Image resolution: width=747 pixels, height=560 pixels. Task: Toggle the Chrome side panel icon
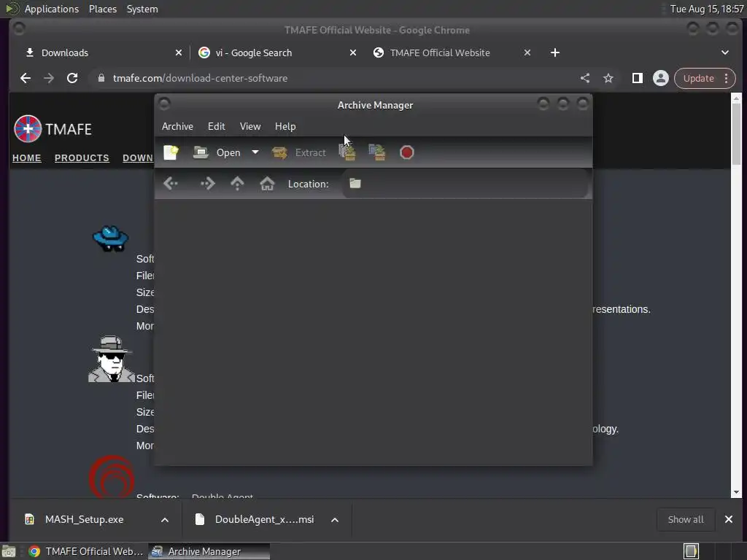point(638,78)
